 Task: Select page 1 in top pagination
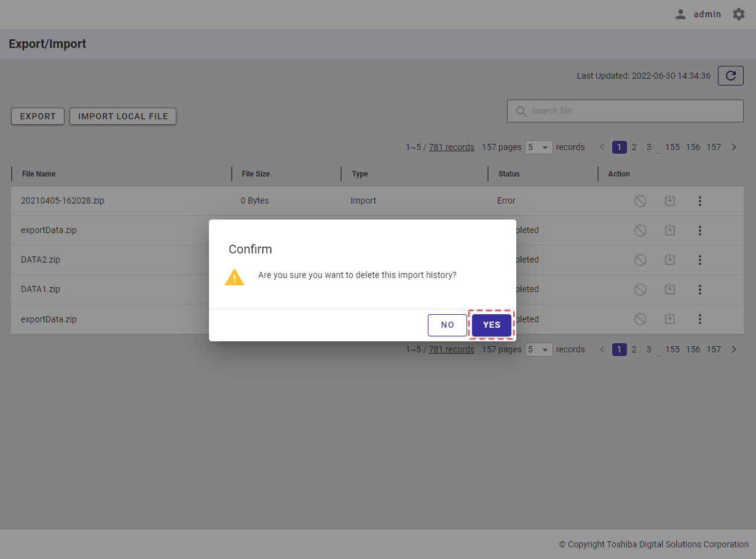[620, 147]
